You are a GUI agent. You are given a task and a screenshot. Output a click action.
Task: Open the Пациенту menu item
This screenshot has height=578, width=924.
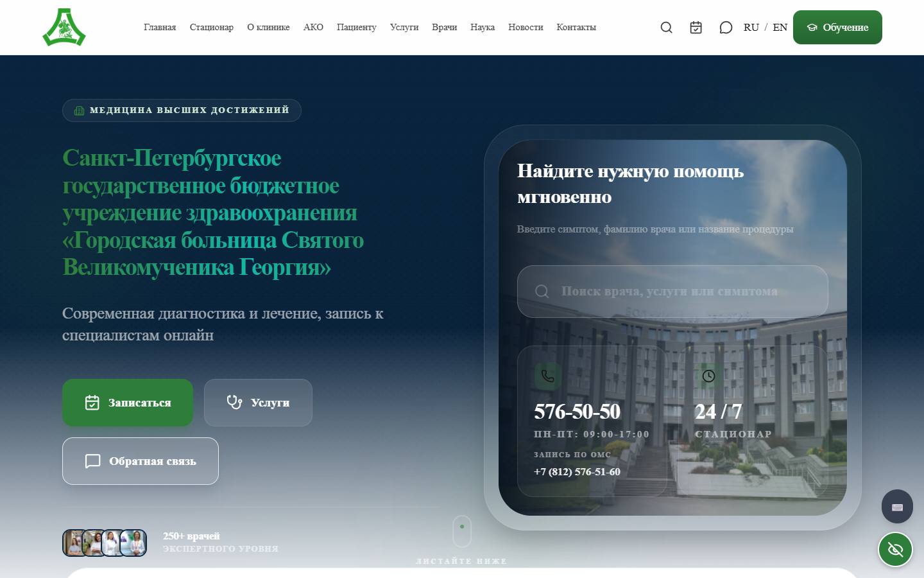(356, 28)
